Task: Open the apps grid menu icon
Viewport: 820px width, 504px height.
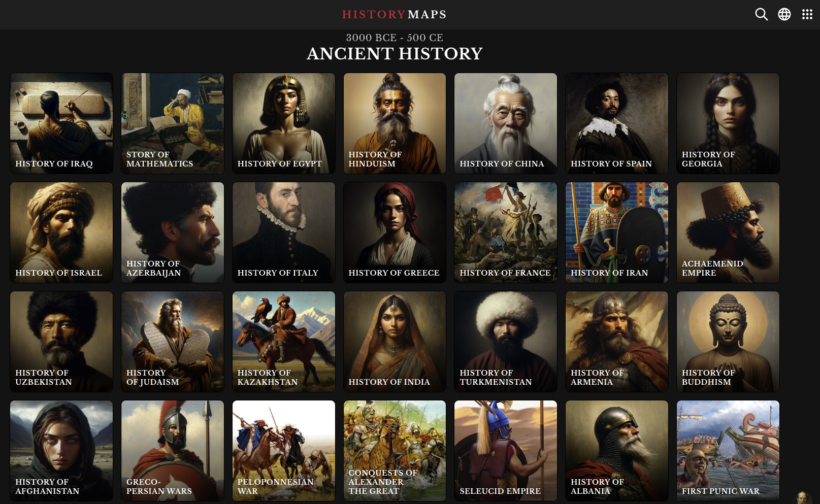Action: (x=807, y=14)
